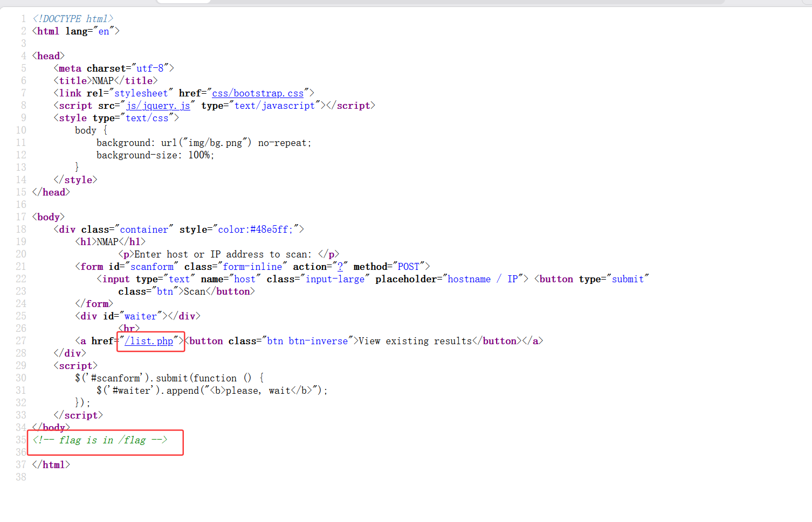Open the css/bootstrap.css stylesheet link
Image resolution: width=812 pixels, height=522 pixels.
(258, 93)
